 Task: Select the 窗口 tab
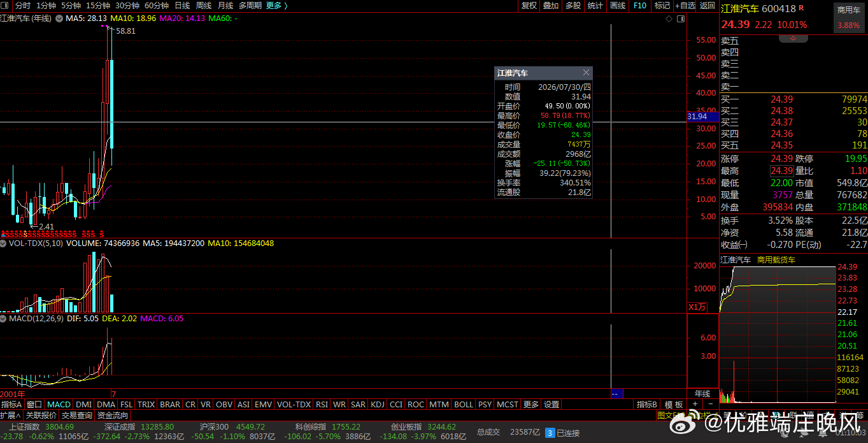[34, 404]
